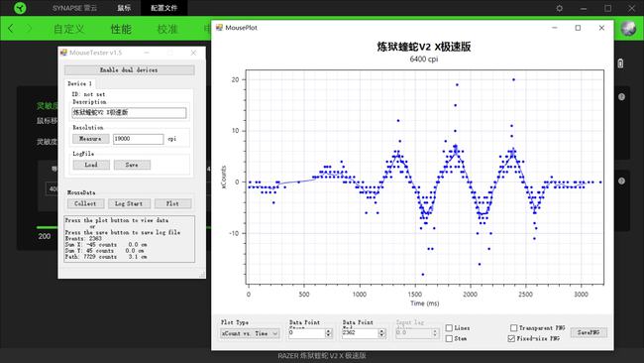Image resolution: width=644 pixels, height=363 pixels.
Task: Click the SavePNG button
Action: [x=589, y=332]
